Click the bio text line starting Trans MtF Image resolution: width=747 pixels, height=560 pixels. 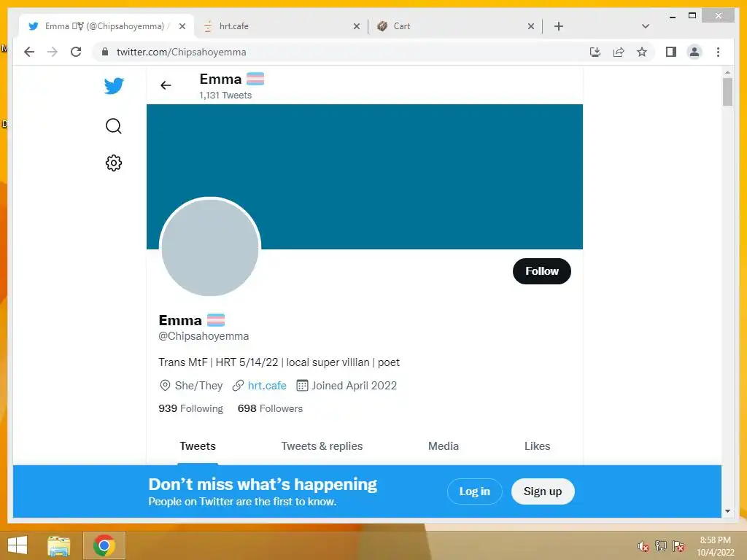click(279, 362)
